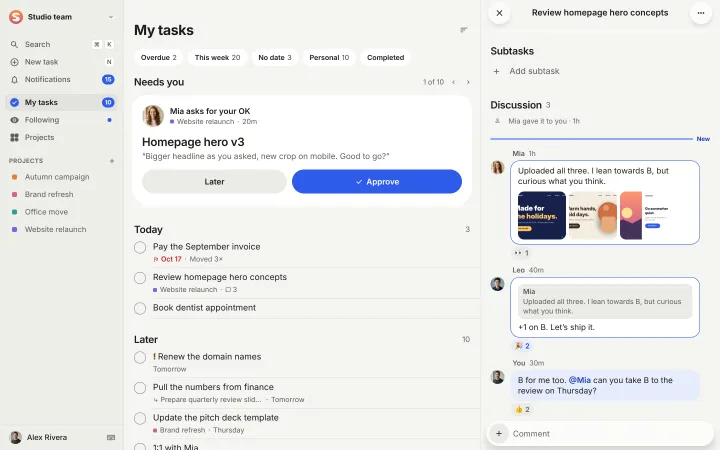This screenshot has width=720, height=450.
Task: Switch to the This week 20 tab
Action: [x=217, y=57]
